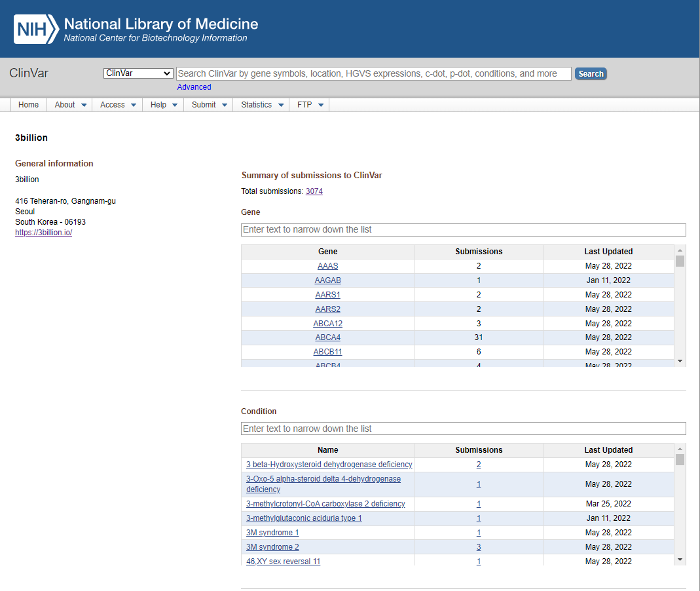Open the About menu dropdown arrow
This screenshot has height=591, width=700.
(x=84, y=105)
